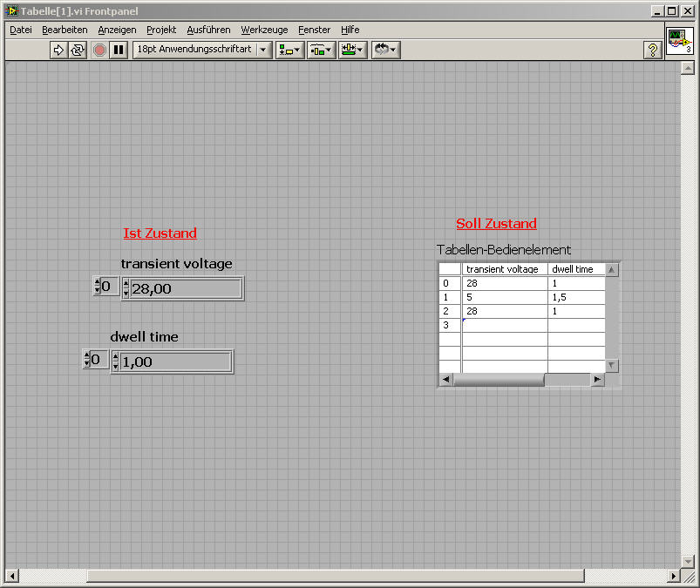Open the Reorder dropdown

(x=385, y=50)
